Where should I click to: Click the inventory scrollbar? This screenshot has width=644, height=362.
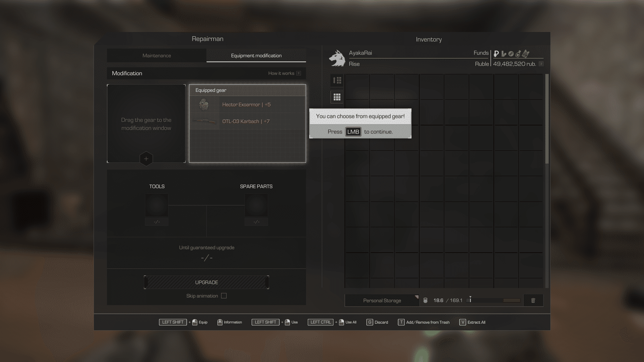click(547, 119)
